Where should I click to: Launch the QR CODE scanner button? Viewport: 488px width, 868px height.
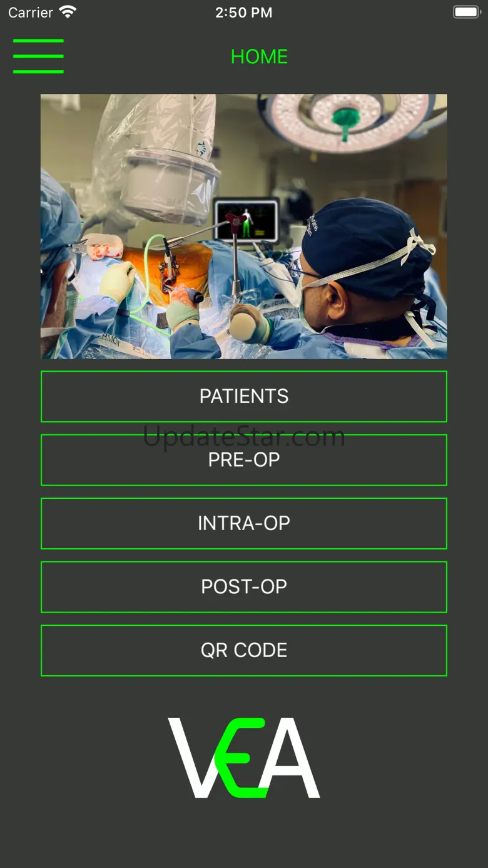point(244,650)
